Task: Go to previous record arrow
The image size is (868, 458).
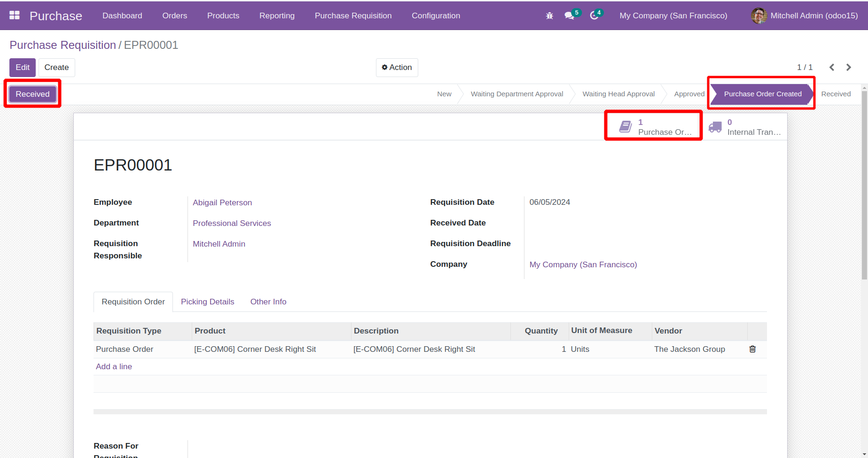Action: [x=832, y=67]
